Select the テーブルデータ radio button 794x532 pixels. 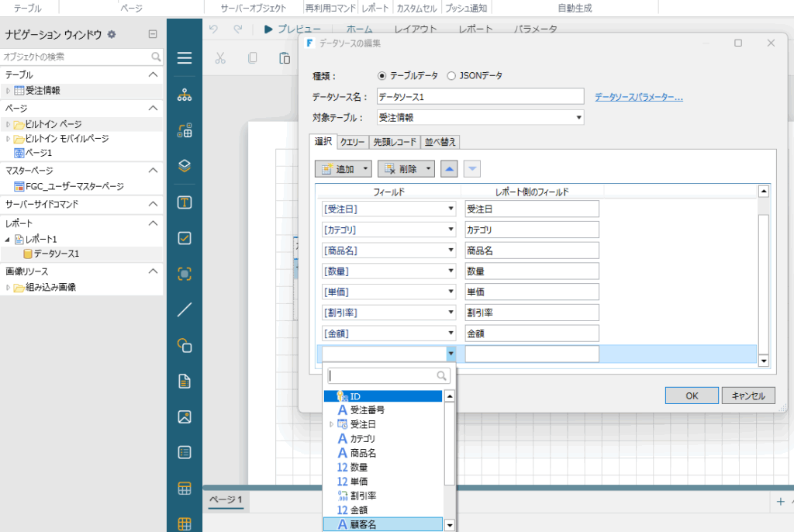tap(381, 76)
